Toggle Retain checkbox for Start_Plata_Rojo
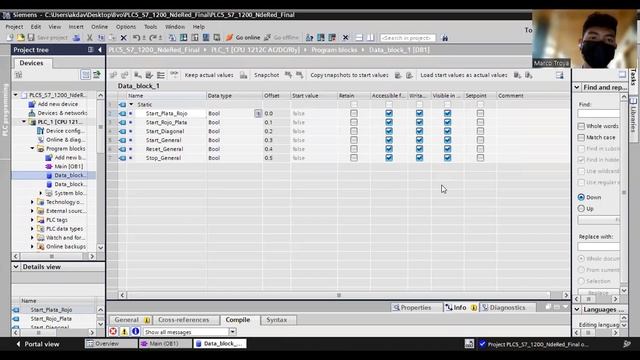Image resolution: width=640 pixels, height=360 pixels. [354, 113]
